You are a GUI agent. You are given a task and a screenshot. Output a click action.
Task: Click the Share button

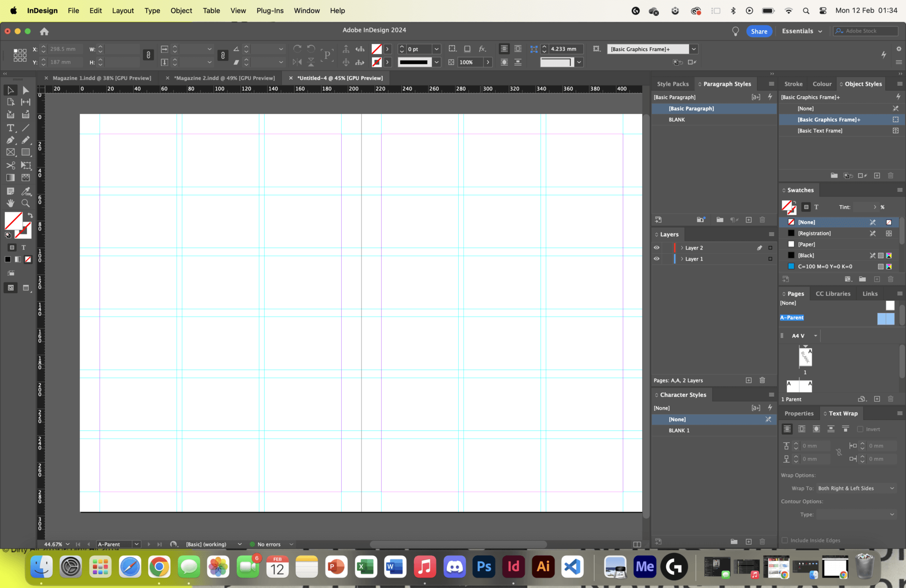tap(759, 31)
